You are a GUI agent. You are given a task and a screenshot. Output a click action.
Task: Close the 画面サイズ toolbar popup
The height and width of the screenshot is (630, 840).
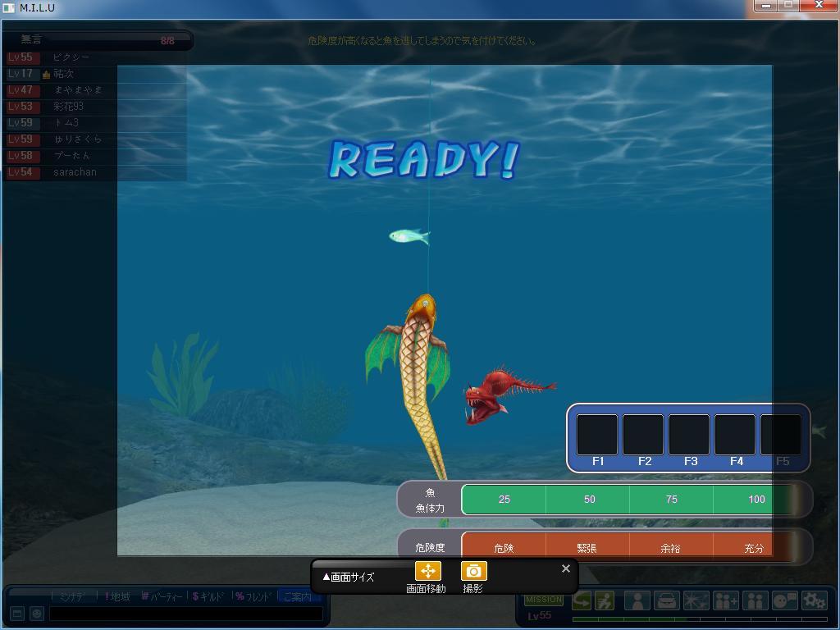click(566, 568)
